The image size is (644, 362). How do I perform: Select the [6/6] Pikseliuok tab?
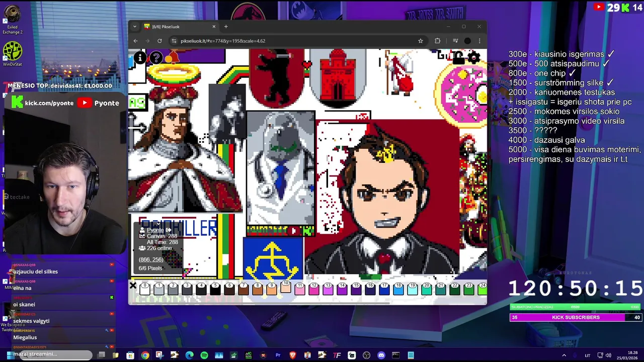(x=180, y=27)
